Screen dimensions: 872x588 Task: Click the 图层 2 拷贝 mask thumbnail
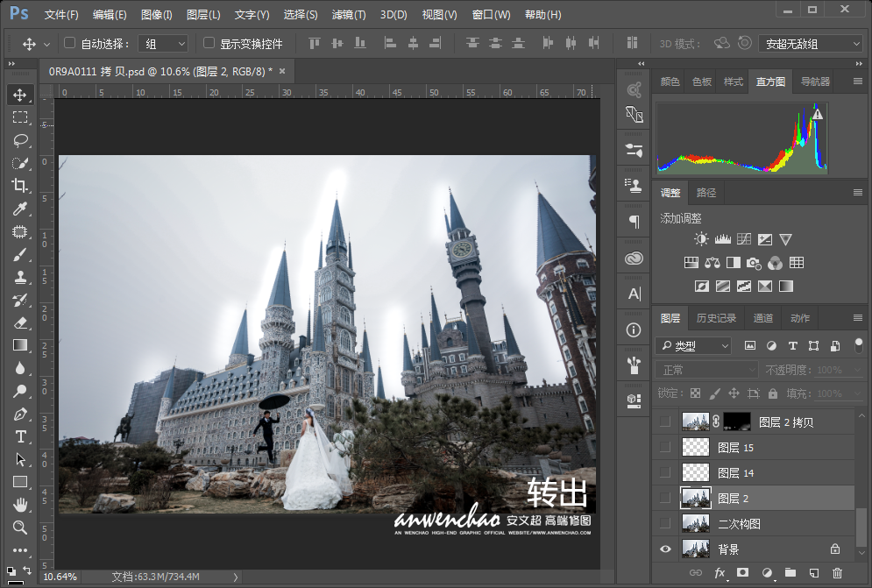(737, 422)
